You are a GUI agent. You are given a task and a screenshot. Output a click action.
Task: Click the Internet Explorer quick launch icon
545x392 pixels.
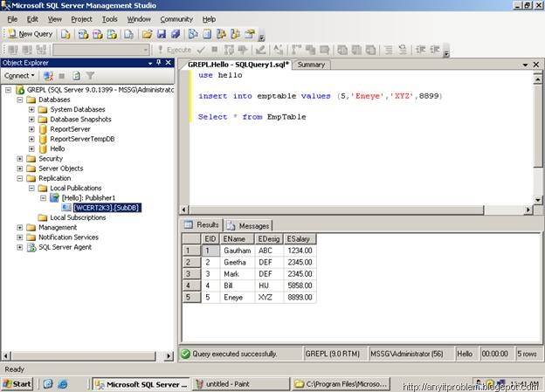63,384
